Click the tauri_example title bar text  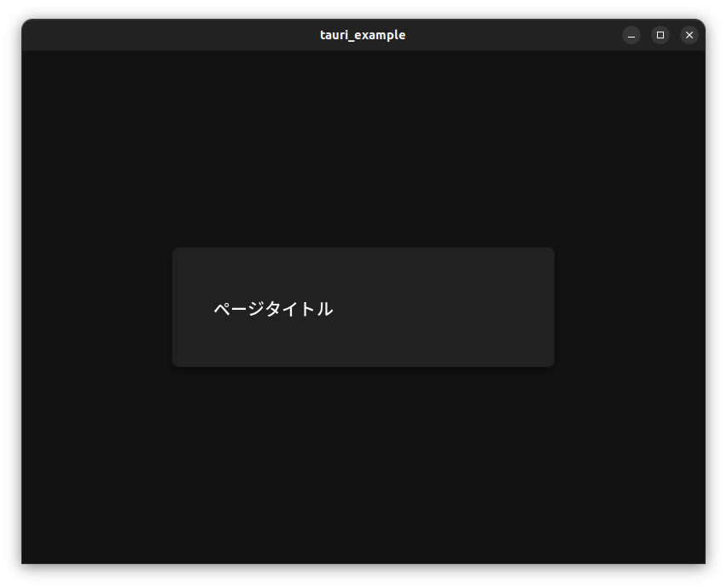[x=363, y=35]
